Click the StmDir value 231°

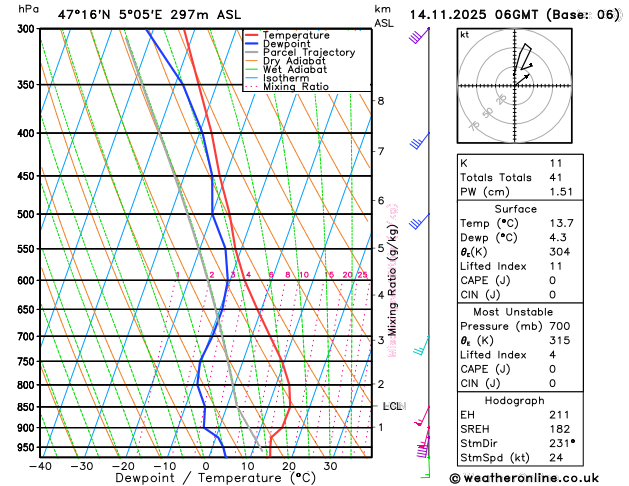tap(562, 443)
